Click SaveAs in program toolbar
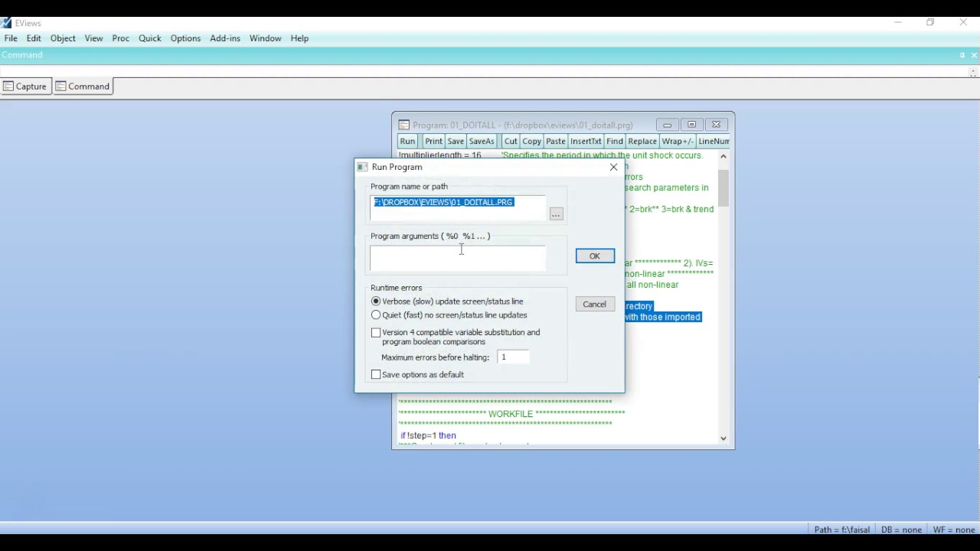980x551 pixels. pyautogui.click(x=482, y=142)
